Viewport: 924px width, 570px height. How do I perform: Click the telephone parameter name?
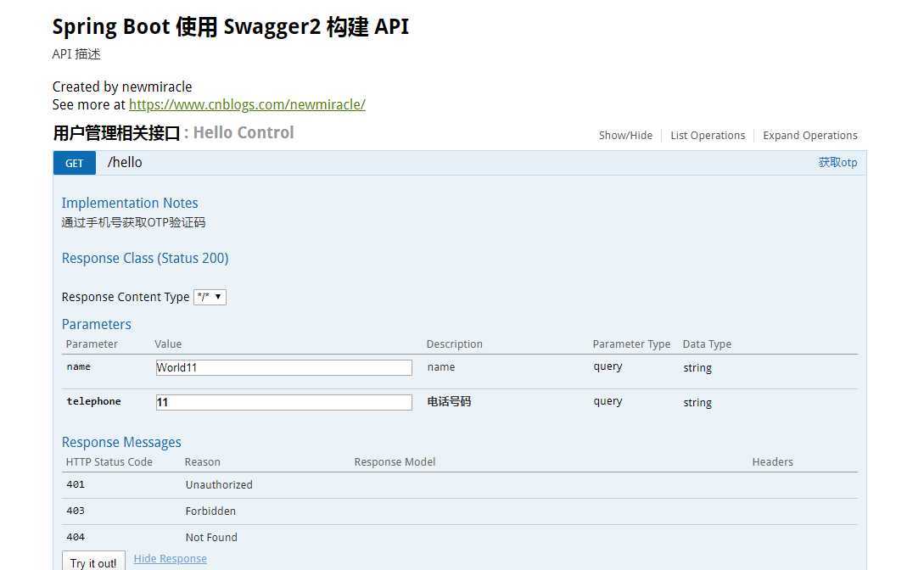93,401
